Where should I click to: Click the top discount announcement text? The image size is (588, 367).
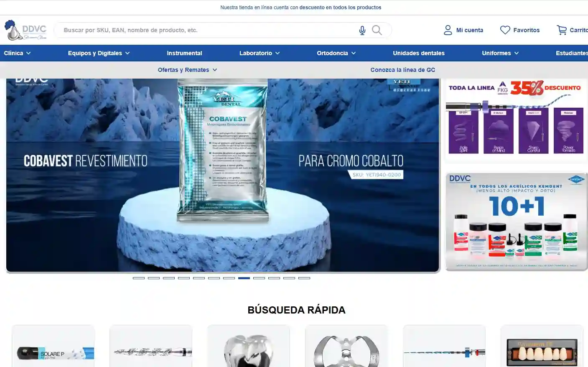[300, 8]
